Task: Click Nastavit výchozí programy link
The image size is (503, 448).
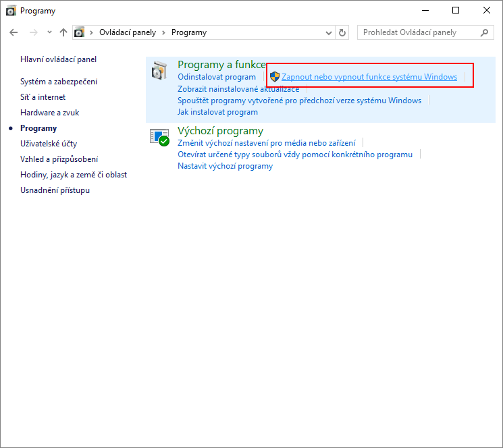Action: pos(226,166)
